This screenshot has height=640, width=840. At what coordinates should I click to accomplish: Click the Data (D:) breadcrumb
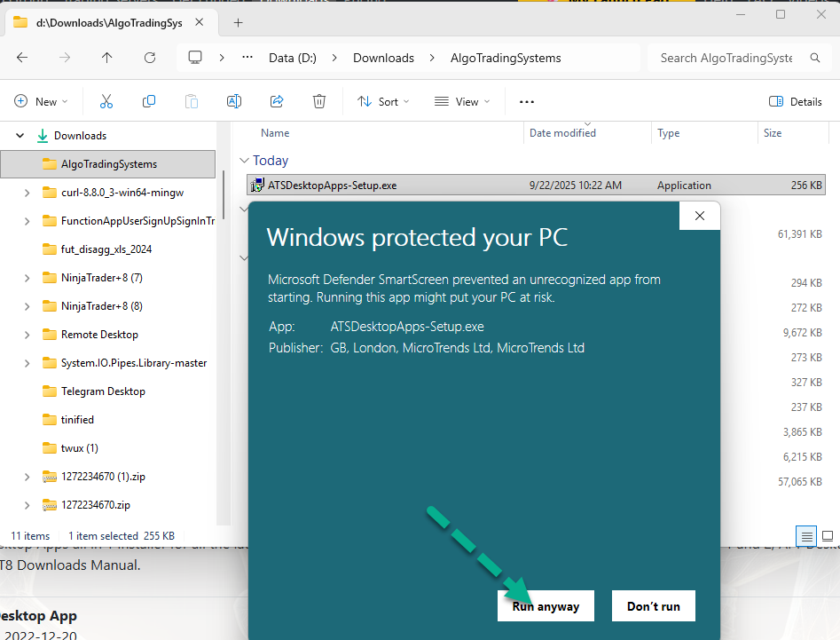click(293, 58)
